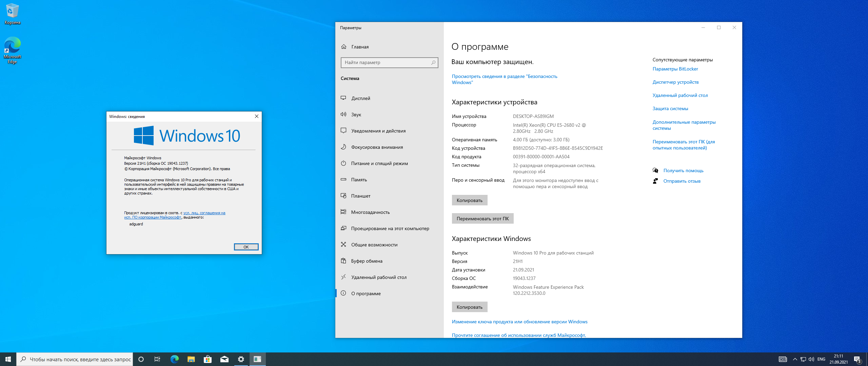Open the Дисплей settings page
Viewport: 868px width, 366px height.
[x=389, y=98]
